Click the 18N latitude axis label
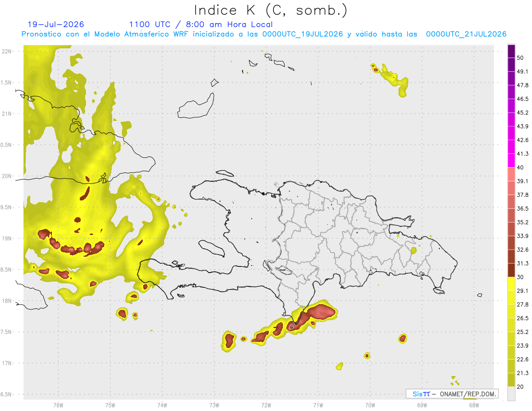Image resolution: width=532 pixels, height=411 pixels. (8, 301)
